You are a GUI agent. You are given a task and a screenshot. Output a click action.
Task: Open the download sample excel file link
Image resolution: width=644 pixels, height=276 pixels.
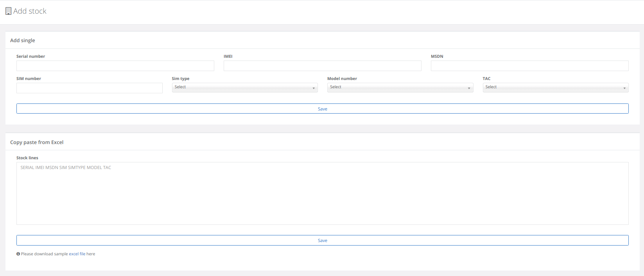(x=58, y=254)
